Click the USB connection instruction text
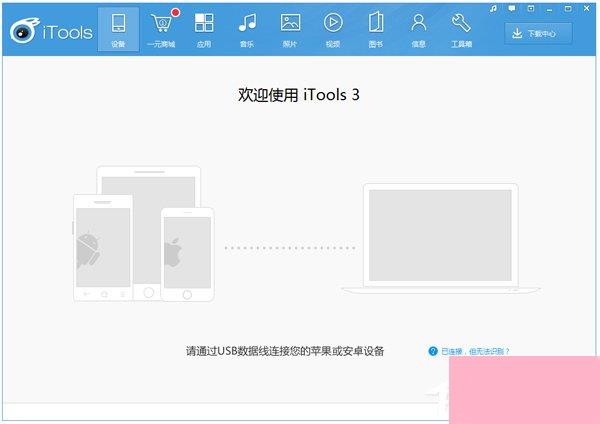The image size is (600, 424). pyautogui.click(x=285, y=351)
